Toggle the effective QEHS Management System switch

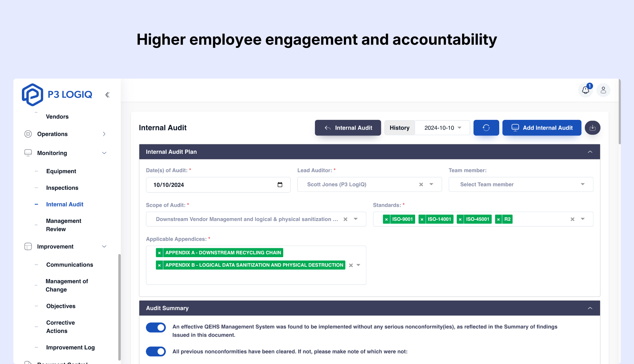click(x=156, y=328)
